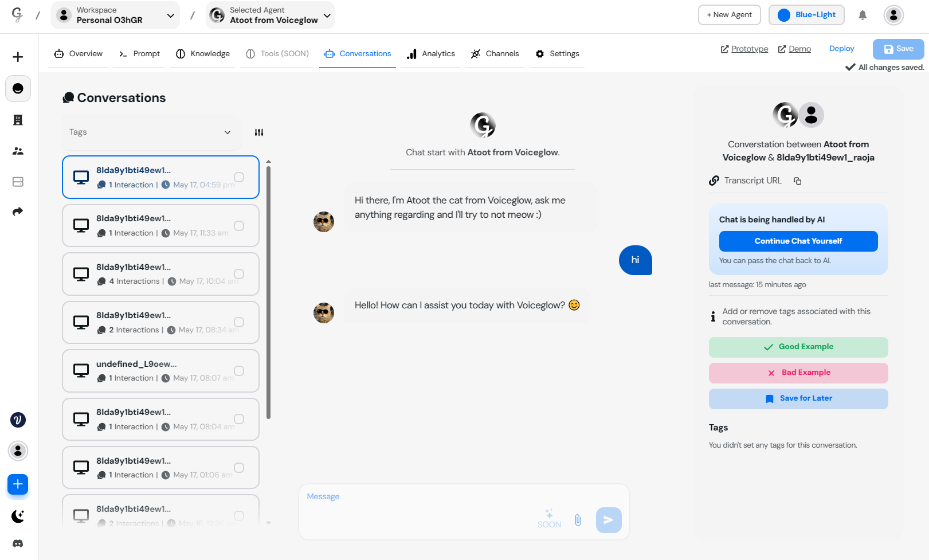Select checkbox on May 17, 08:04 am conversation

click(239, 419)
